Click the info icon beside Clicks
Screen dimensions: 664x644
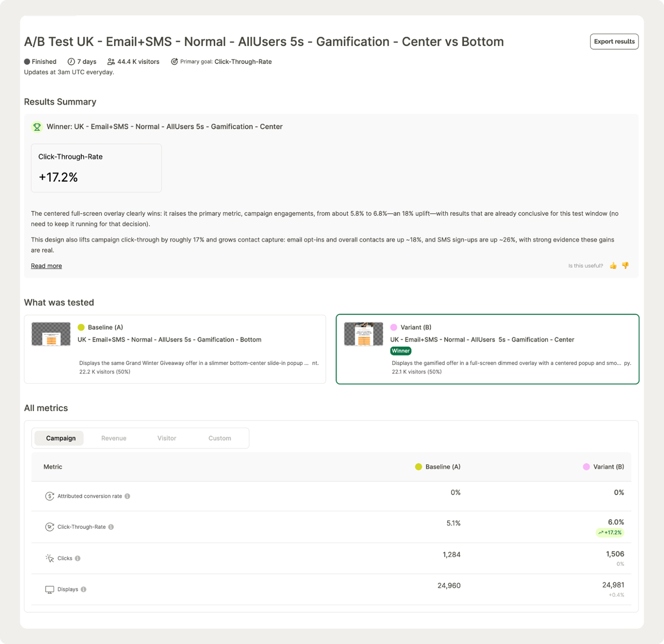(78, 558)
